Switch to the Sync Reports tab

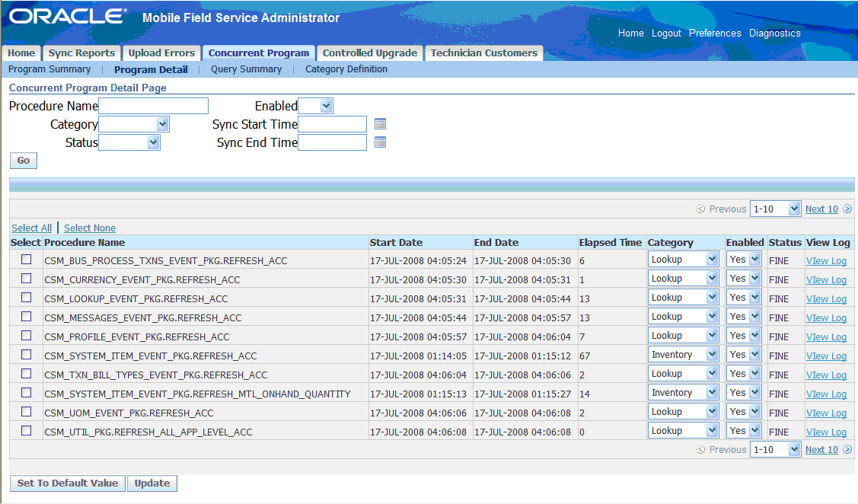(81, 53)
